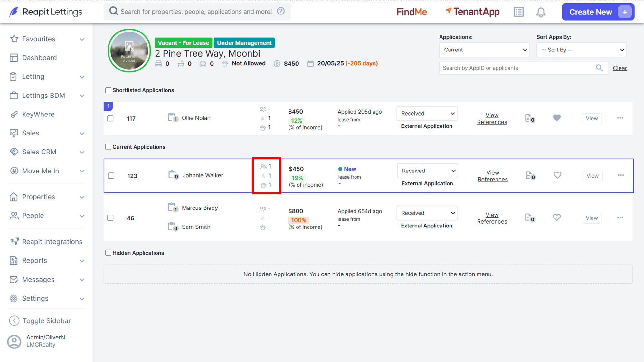Select all Current Applications checkbox
This screenshot has height=362, width=644.
tap(108, 147)
